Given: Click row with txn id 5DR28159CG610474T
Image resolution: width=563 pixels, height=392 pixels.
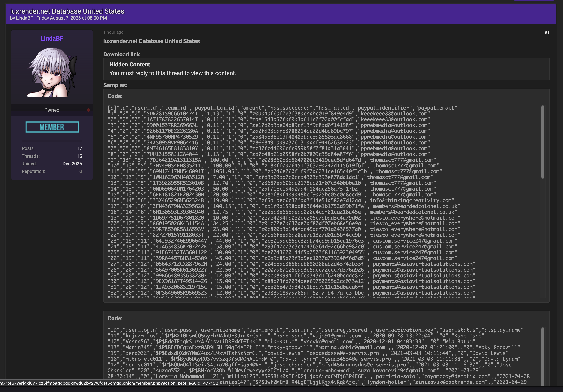Looking at the screenshot, I should (x=269, y=114).
